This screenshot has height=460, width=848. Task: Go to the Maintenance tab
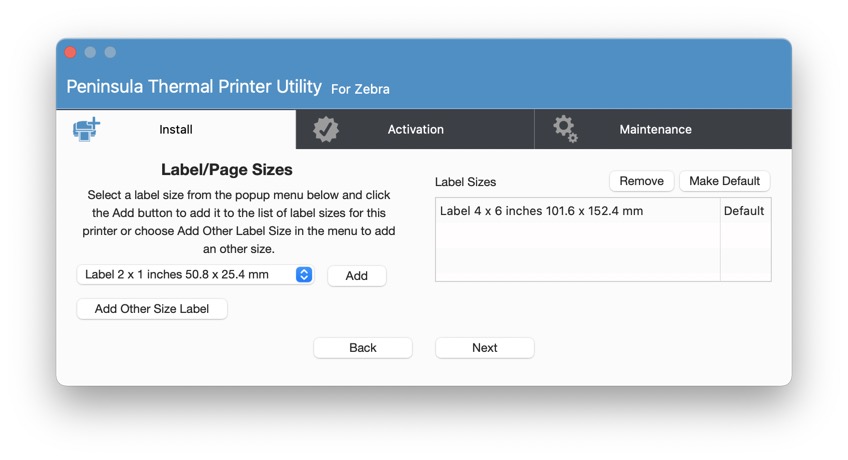(x=655, y=129)
